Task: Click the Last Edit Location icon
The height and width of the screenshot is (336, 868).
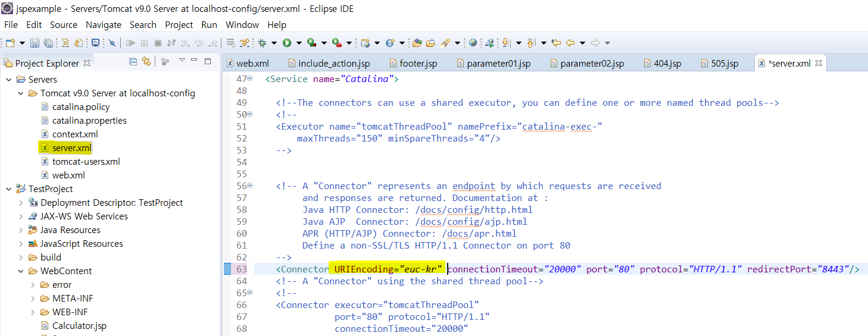Action: pyautogui.click(x=556, y=43)
